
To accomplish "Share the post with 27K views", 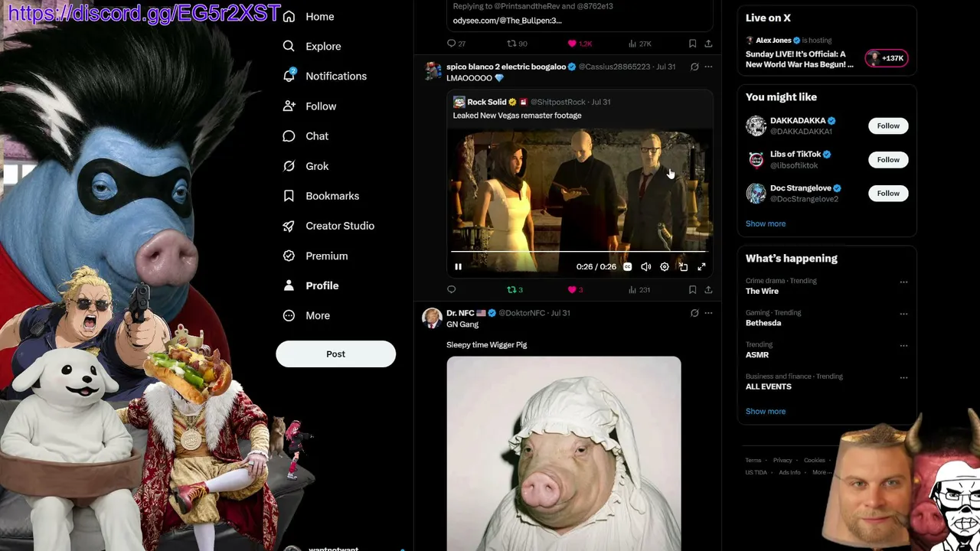I will [708, 44].
